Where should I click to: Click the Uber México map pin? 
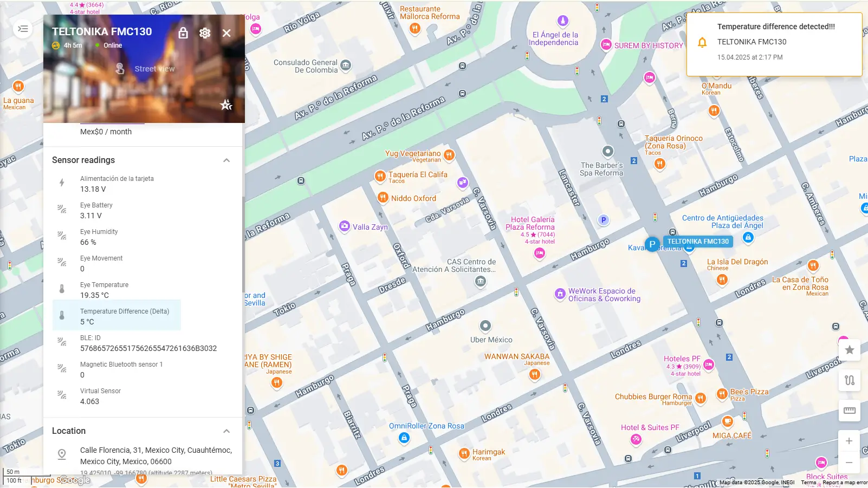485,326
